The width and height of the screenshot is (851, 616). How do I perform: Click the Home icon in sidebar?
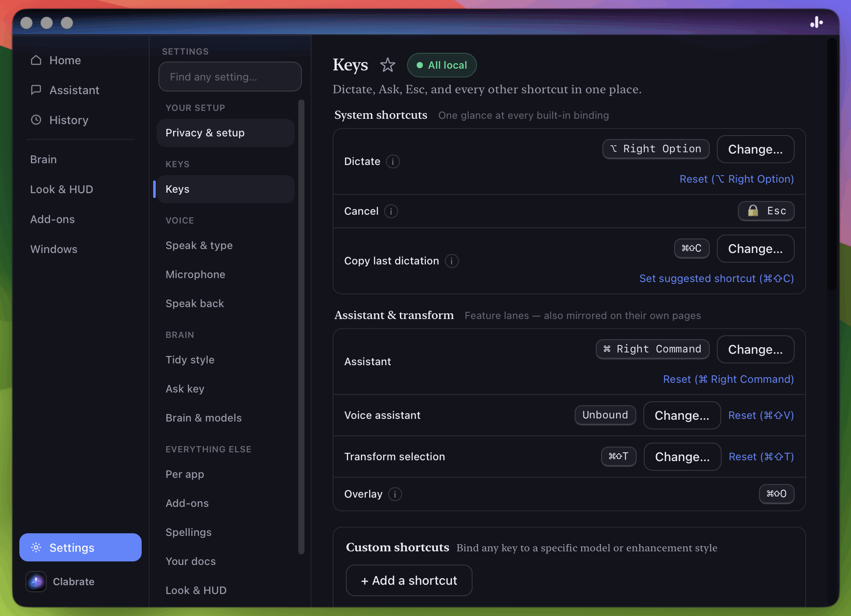[36, 60]
